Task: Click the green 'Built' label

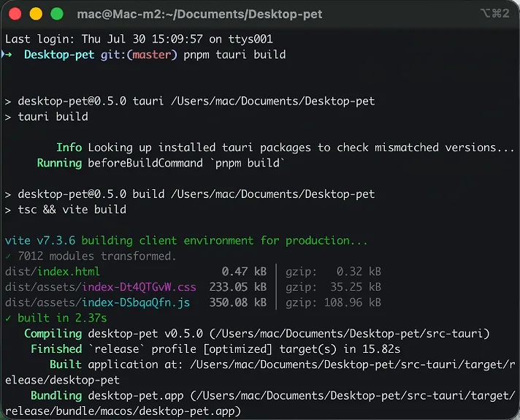Action: click(66, 364)
